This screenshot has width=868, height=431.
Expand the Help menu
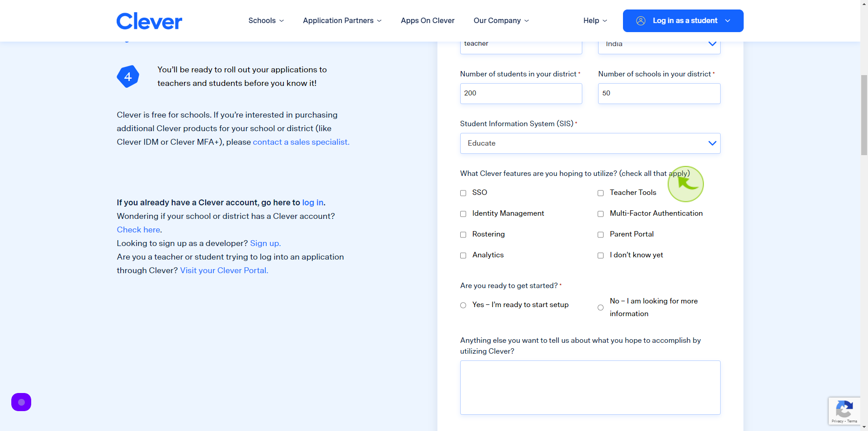595,21
